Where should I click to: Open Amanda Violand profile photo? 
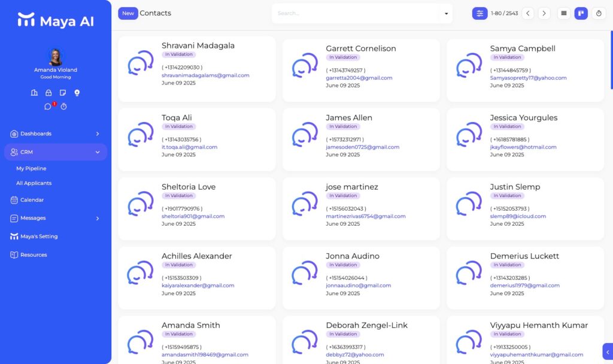click(x=56, y=57)
